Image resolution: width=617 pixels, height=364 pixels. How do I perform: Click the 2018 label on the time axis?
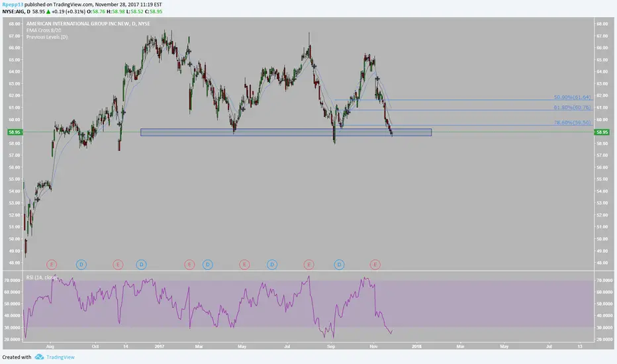(416, 347)
